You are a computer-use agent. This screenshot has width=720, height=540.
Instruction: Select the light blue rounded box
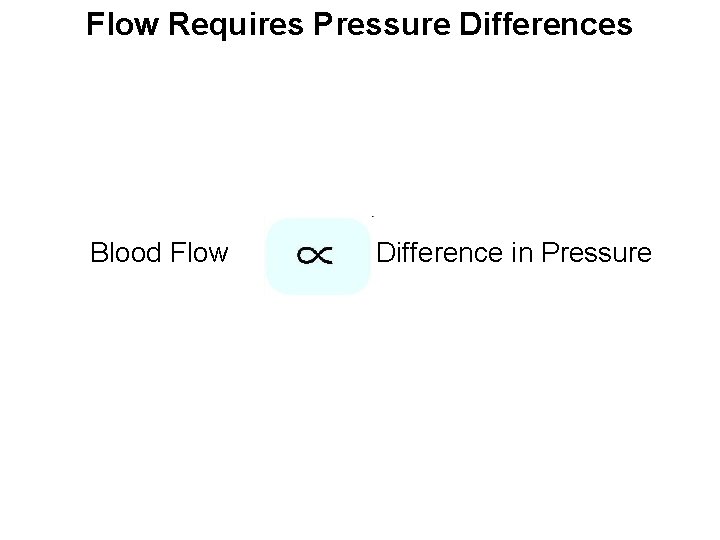pos(318,256)
